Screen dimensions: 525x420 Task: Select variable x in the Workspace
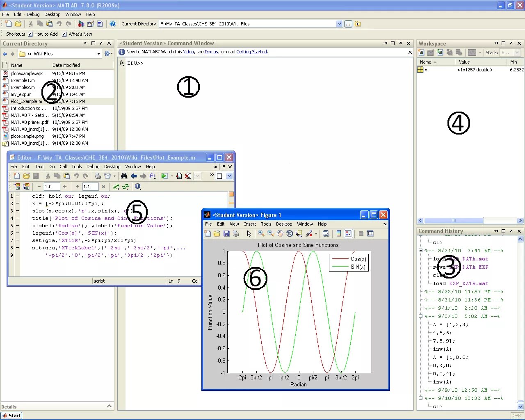click(470, 70)
